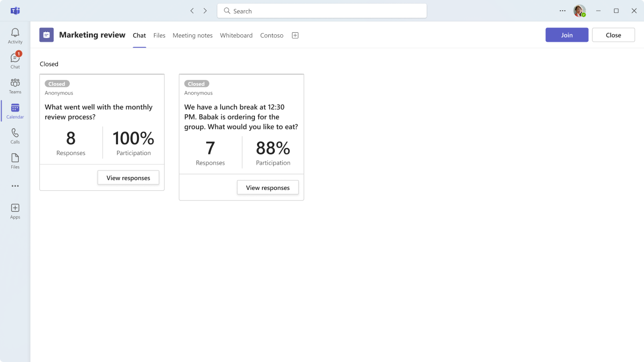This screenshot has width=644, height=362.
Task: Open the Contoso tab
Action: [272, 35]
